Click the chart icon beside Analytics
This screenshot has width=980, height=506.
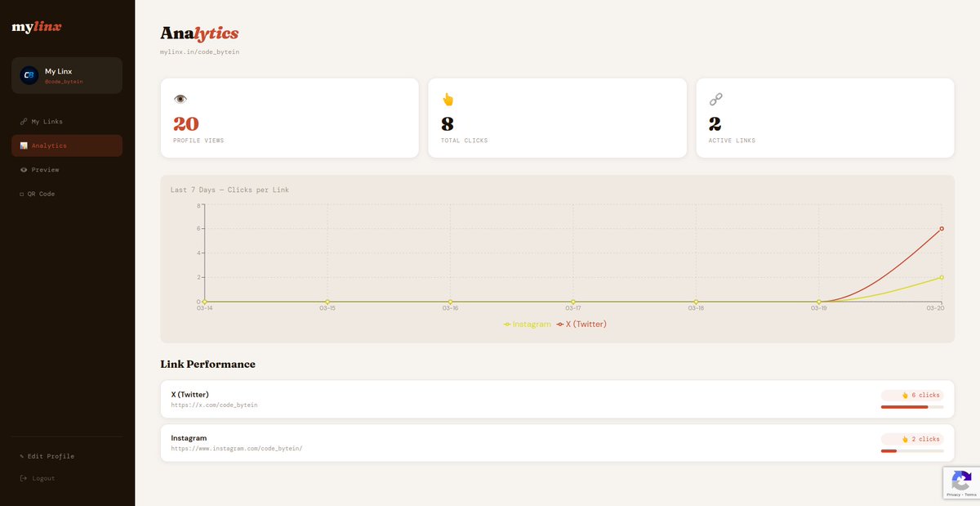[x=24, y=146]
